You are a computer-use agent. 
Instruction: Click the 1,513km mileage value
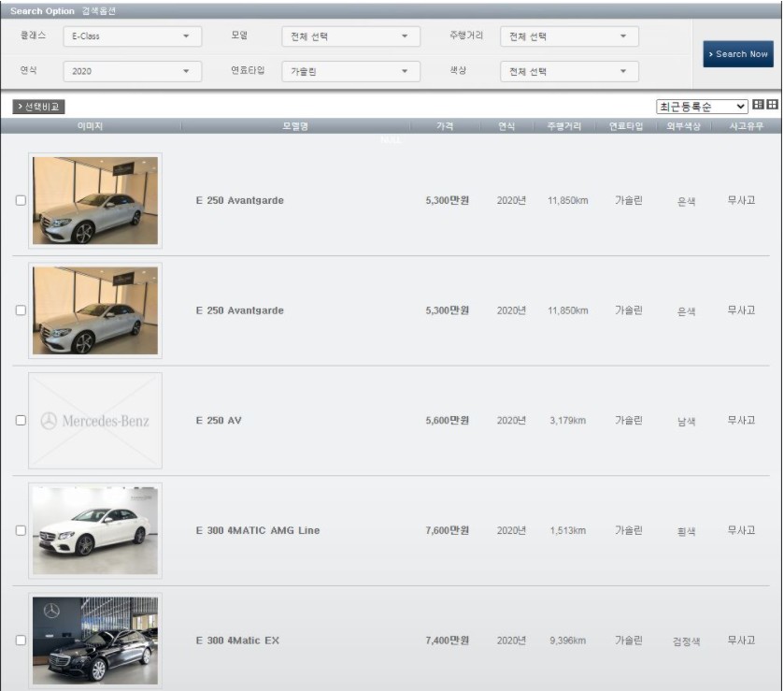coord(567,530)
